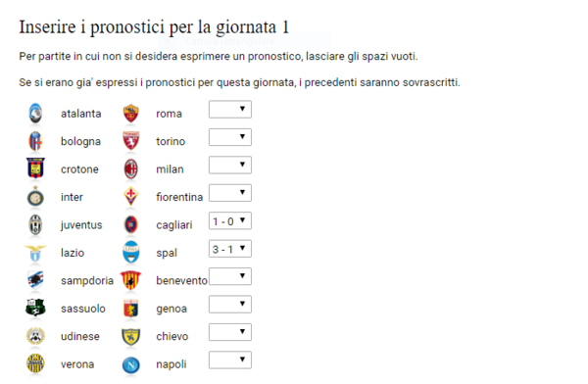Image resolution: width=588 pixels, height=384 pixels.
Task: Click the Fiorentina lily crest
Action: coord(131,197)
